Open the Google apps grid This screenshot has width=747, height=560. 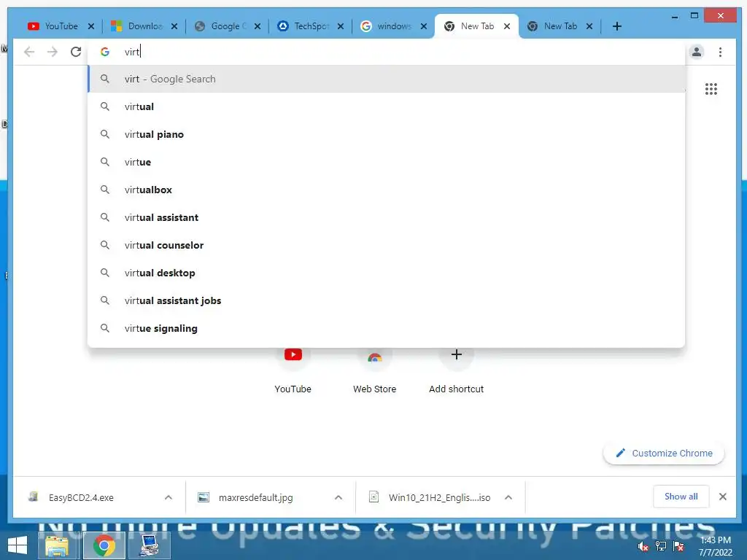711,89
